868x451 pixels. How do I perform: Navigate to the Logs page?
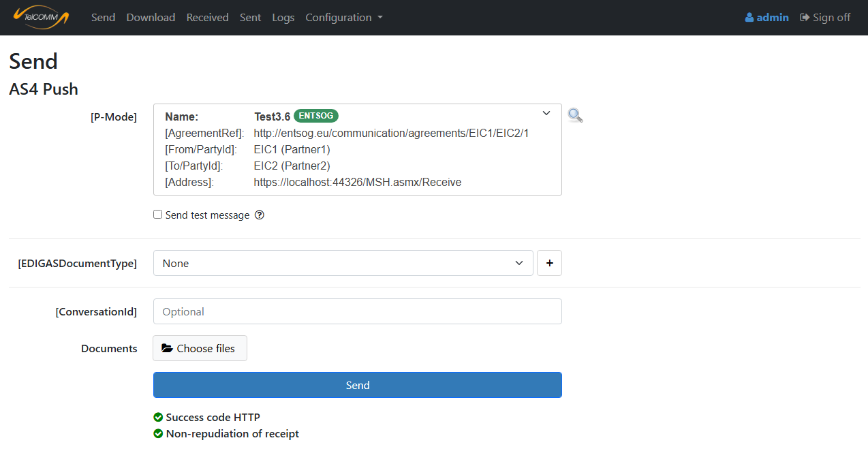tap(283, 18)
